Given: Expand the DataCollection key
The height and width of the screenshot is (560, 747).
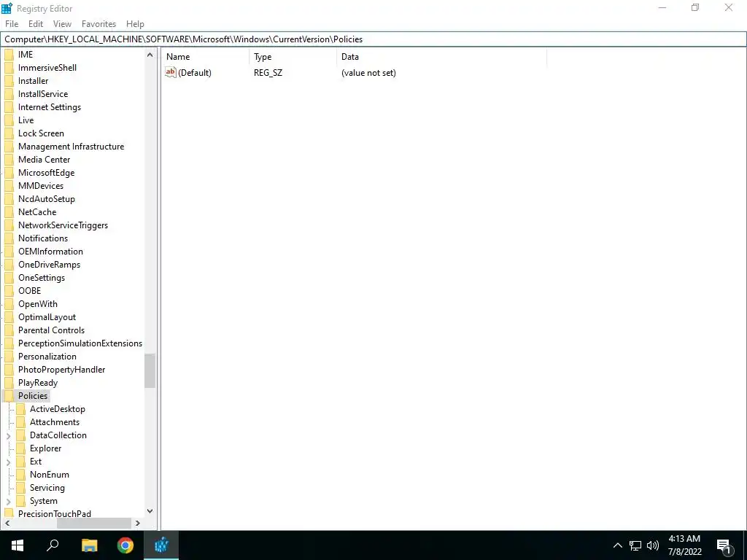Looking at the screenshot, I should click(x=8, y=436).
